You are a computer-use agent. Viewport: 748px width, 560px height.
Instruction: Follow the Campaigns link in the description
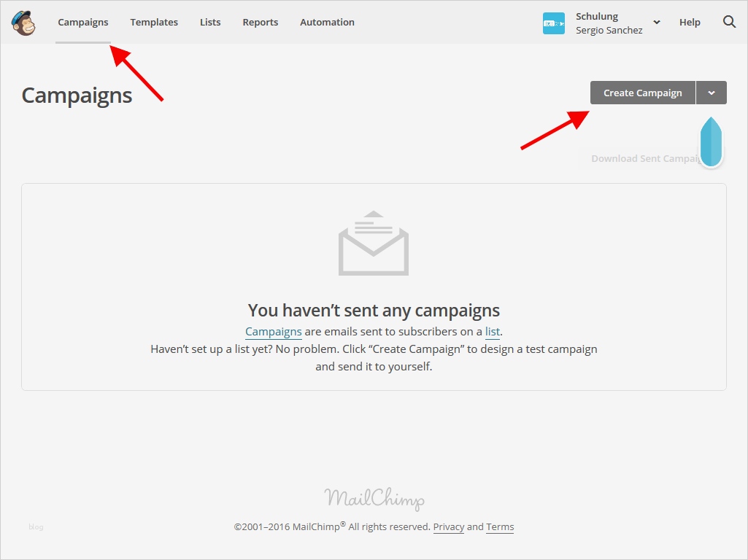click(274, 332)
